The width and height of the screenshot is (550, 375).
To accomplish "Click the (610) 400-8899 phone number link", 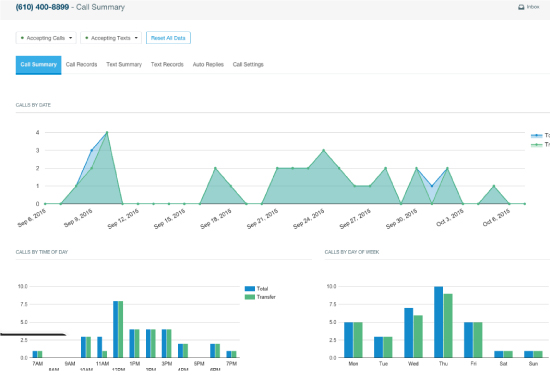I will [42, 7].
